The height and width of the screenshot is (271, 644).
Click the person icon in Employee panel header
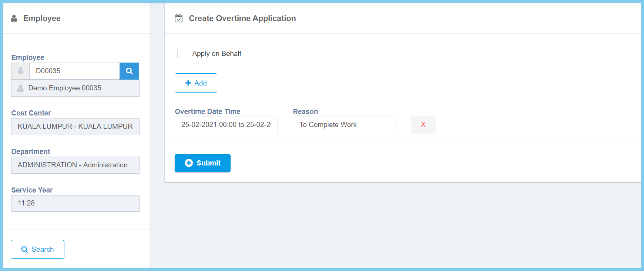pyautogui.click(x=14, y=18)
